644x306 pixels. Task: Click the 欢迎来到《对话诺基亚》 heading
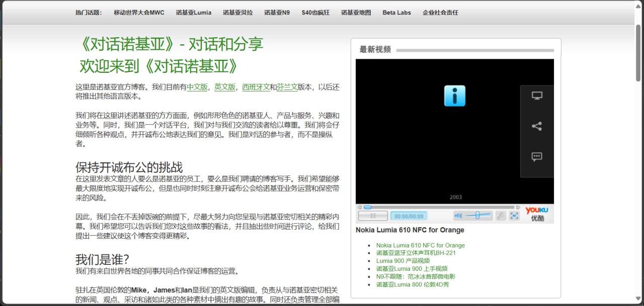click(x=158, y=66)
